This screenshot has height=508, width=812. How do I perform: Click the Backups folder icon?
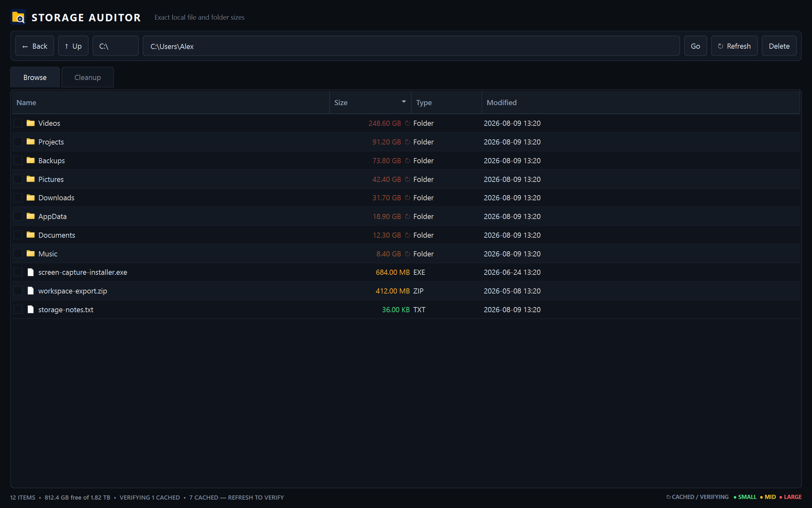[31, 160]
